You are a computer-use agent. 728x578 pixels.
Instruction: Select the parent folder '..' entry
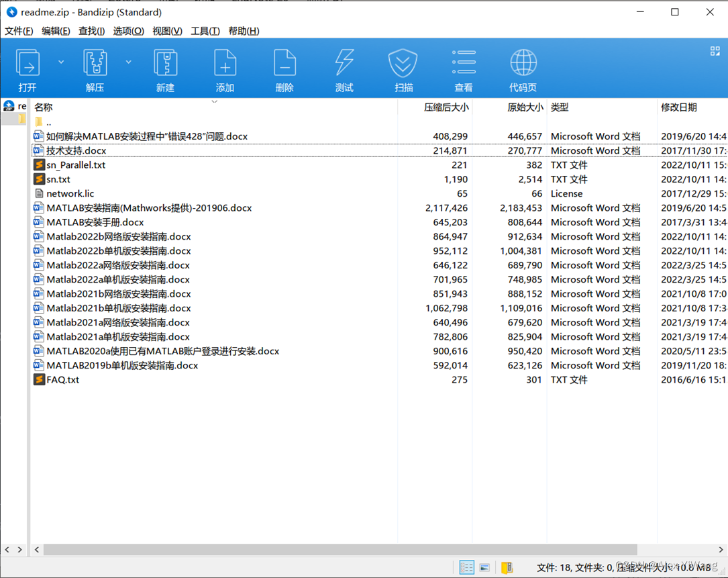tap(43, 123)
